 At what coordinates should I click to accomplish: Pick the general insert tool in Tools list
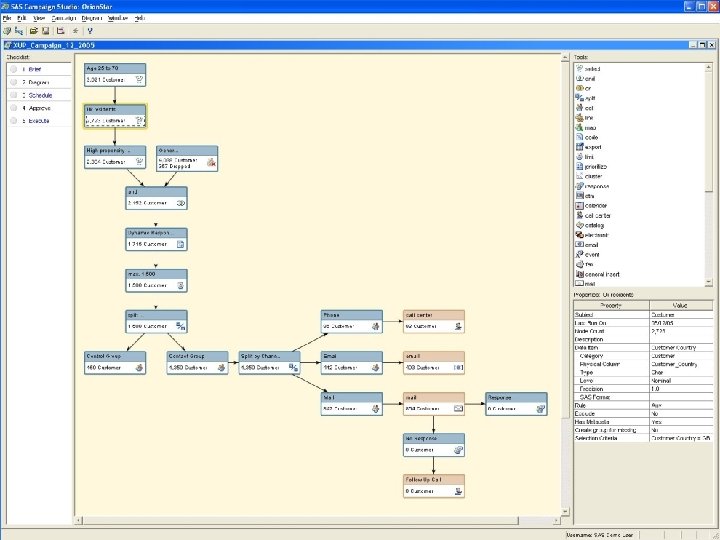(598, 274)
